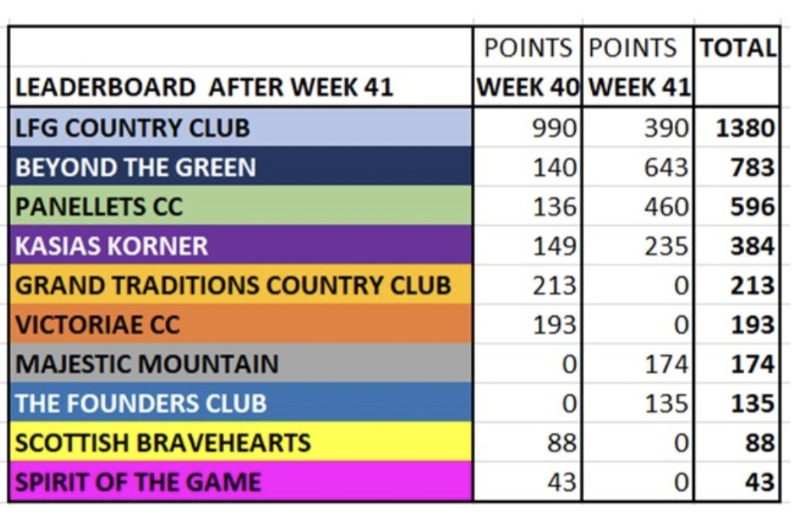Click the SPIRIT OF THE GAME cell
Image resolution: width=798 pixels, height=532 pixels.
(240, 482)
